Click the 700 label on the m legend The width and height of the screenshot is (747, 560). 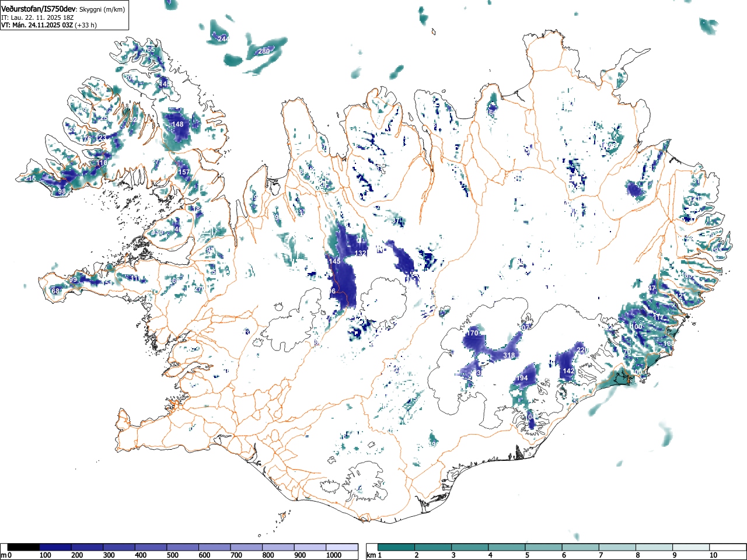click(236, 555)
